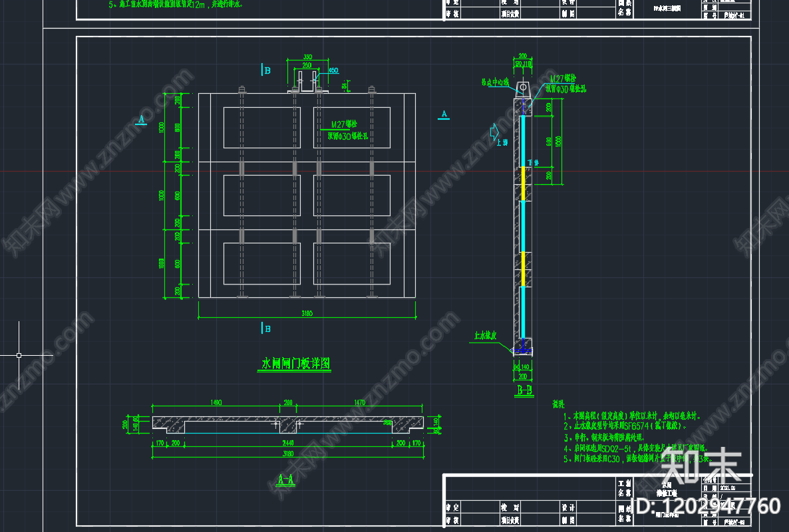Select the M27螺栓 label beside section B-B
This screenshot has width=789, height=532.
pyautogui.click(x=563, y=79)
